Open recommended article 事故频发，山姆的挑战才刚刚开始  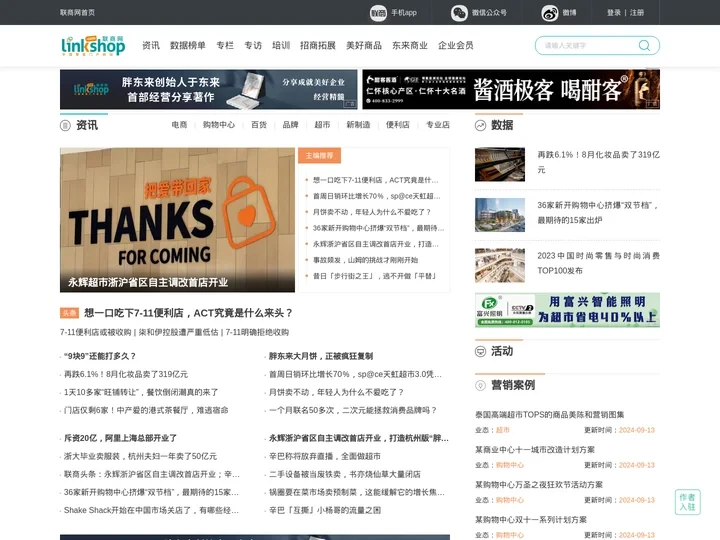(x=366, y=260)
